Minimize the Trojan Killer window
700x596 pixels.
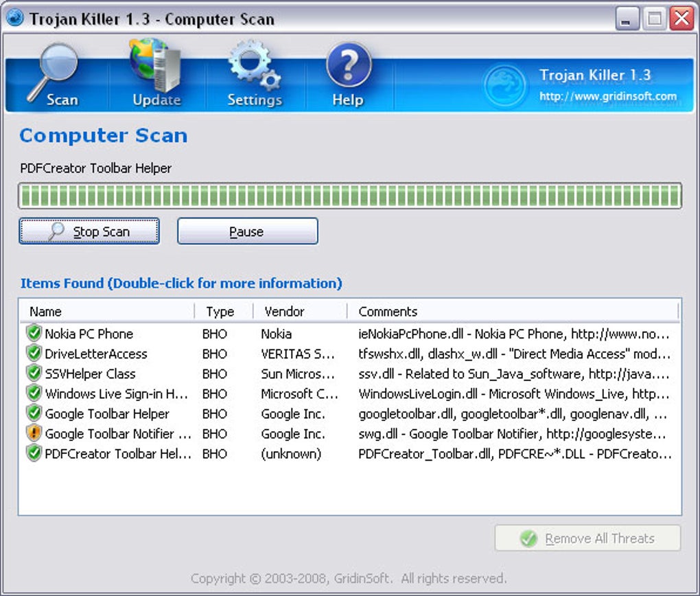click(x=627, y=19)
